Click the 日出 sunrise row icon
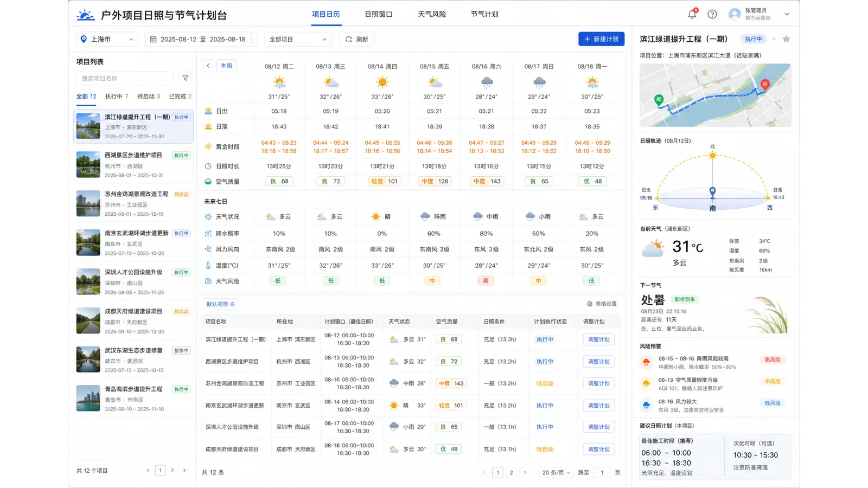 pyautogui.click(x=208, y=111)
